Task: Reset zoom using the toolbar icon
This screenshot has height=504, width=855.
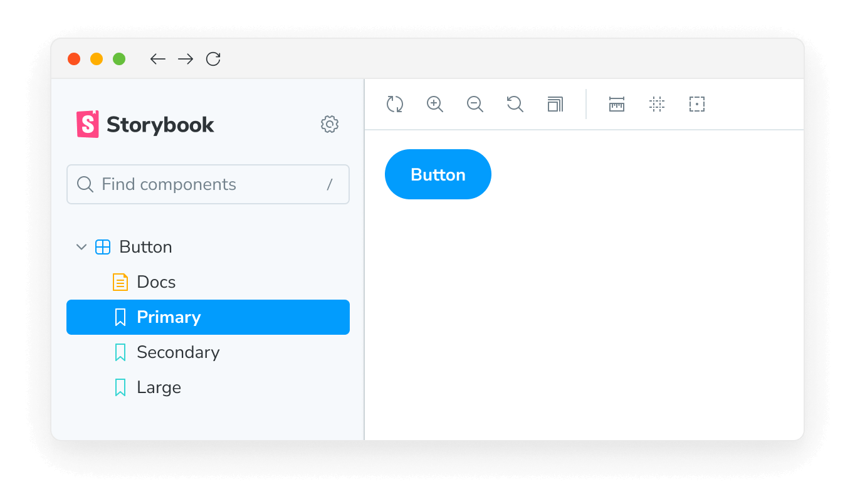Action: coord(515,104)
